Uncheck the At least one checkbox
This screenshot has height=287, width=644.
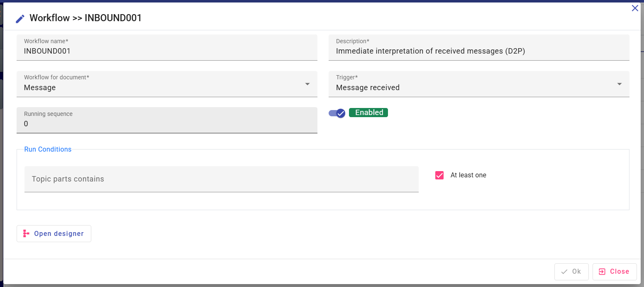pos(439,175)
